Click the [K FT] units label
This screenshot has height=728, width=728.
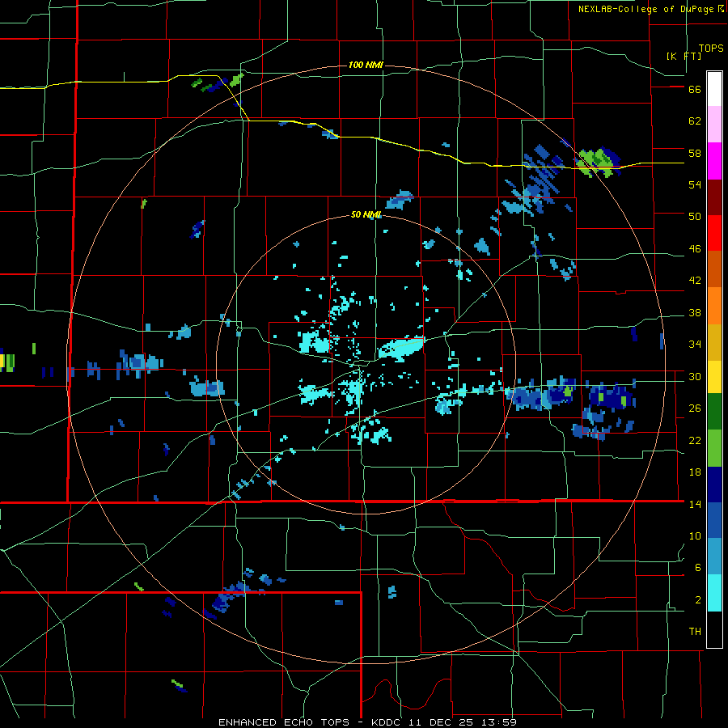click(684, 56)
